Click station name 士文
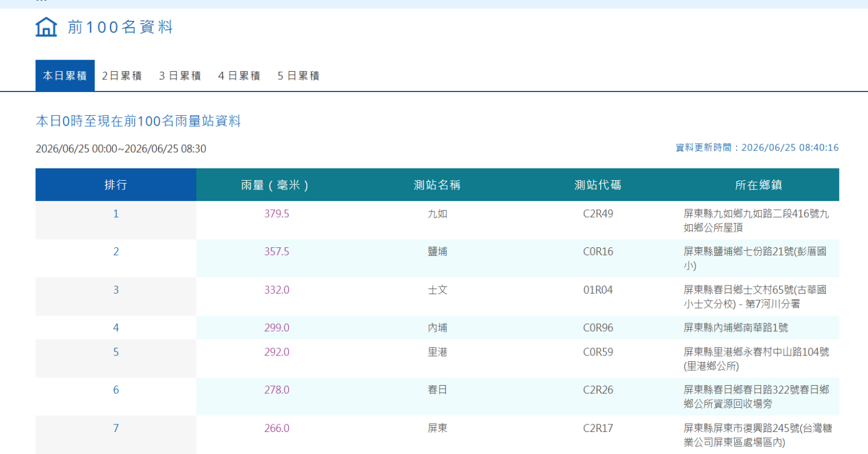This screenshot has width=868, height=454. click(x=437, y=290)
